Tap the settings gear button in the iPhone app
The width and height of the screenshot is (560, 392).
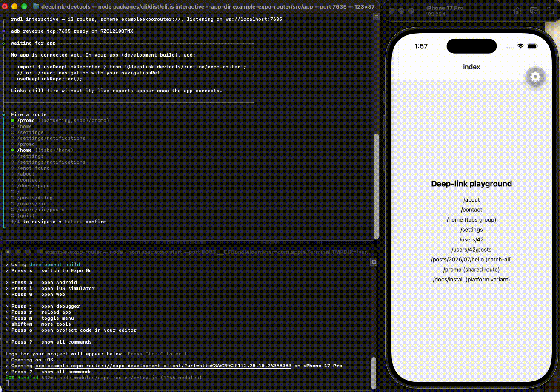click(535, 77)
